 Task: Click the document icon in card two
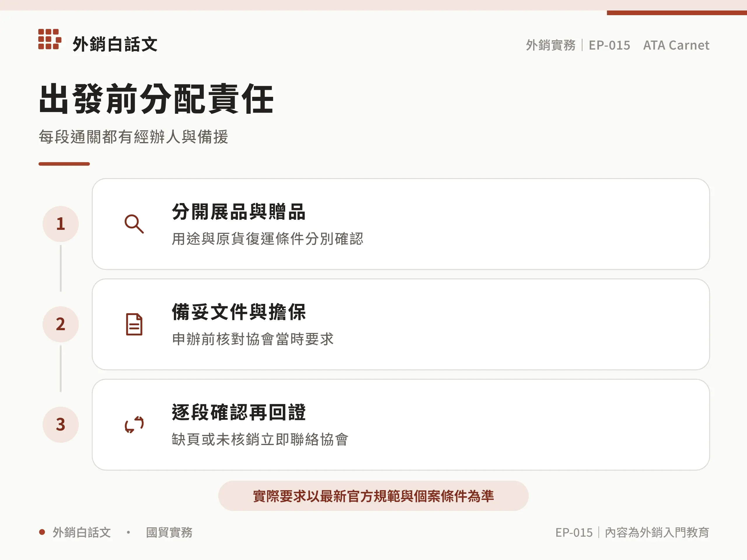click(x=134, y=324)
